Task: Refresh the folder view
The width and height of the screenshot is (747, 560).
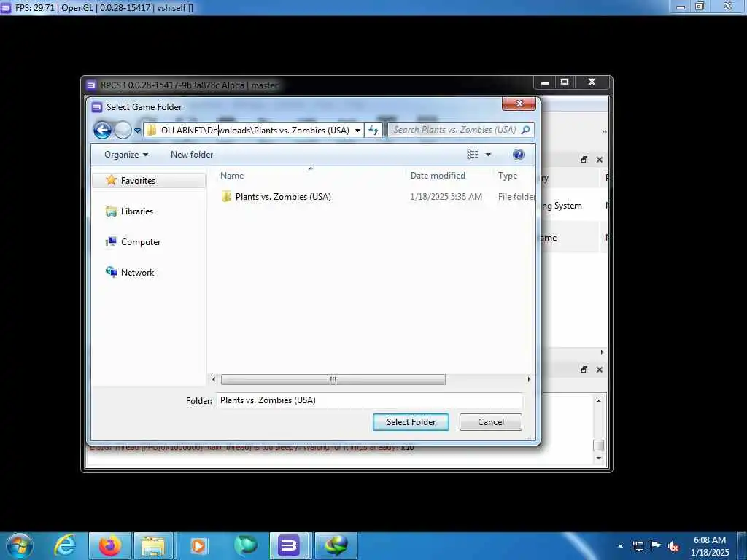Action: [373, 130]
